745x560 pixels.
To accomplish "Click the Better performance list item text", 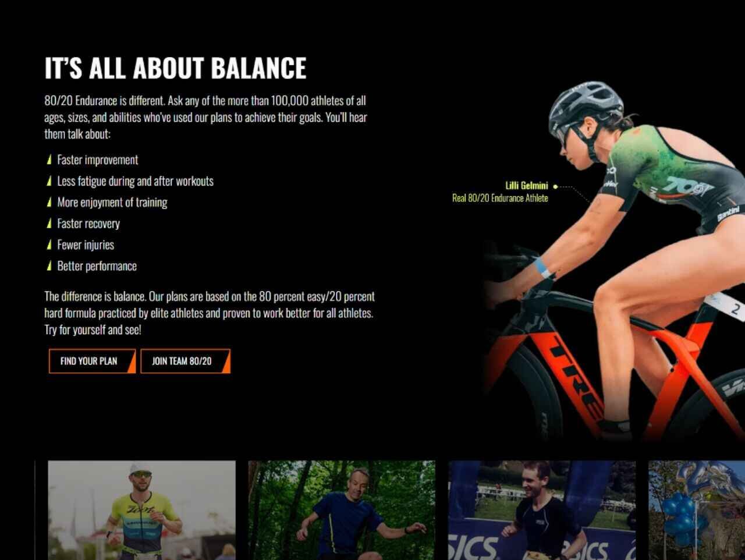I will coord(97,266).
